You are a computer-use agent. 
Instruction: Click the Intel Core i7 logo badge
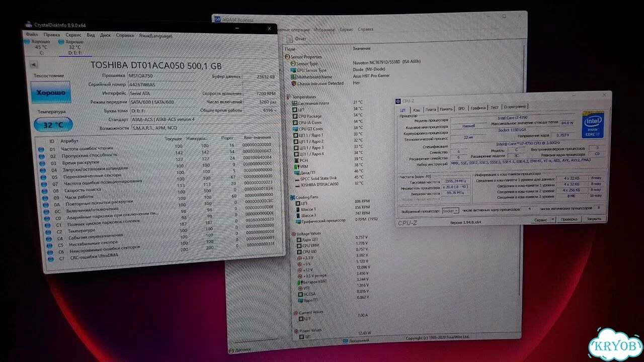click(x=592, y=124)
